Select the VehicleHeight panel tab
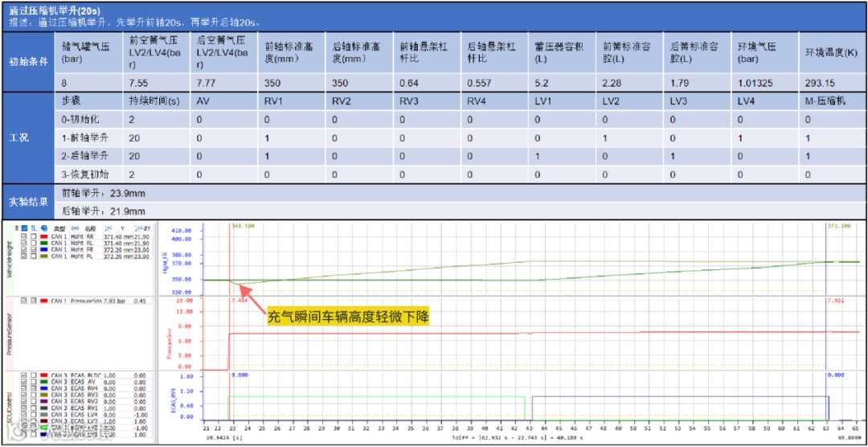868x447 pixels. pos(10,258)
